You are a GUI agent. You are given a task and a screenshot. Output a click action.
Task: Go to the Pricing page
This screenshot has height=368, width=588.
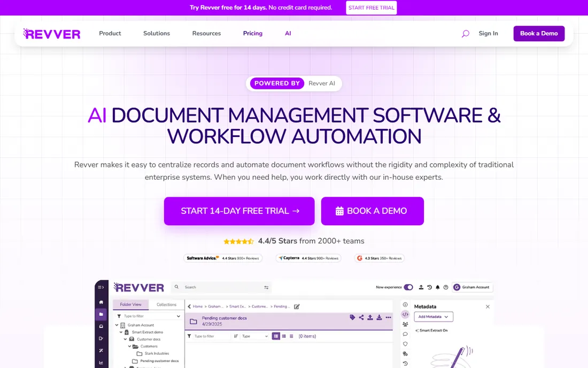click(x=253, y=33)
